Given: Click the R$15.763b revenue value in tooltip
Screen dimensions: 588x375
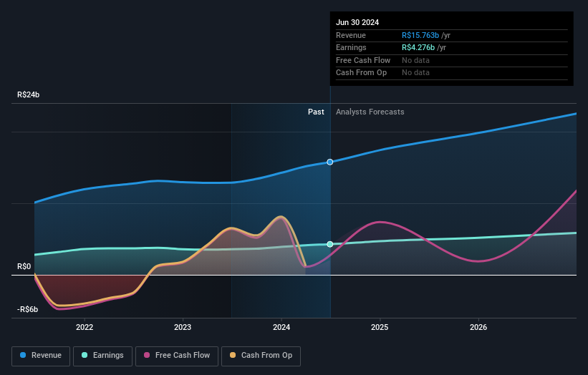Looking at the screenshot, I should [x=420, y=35].
